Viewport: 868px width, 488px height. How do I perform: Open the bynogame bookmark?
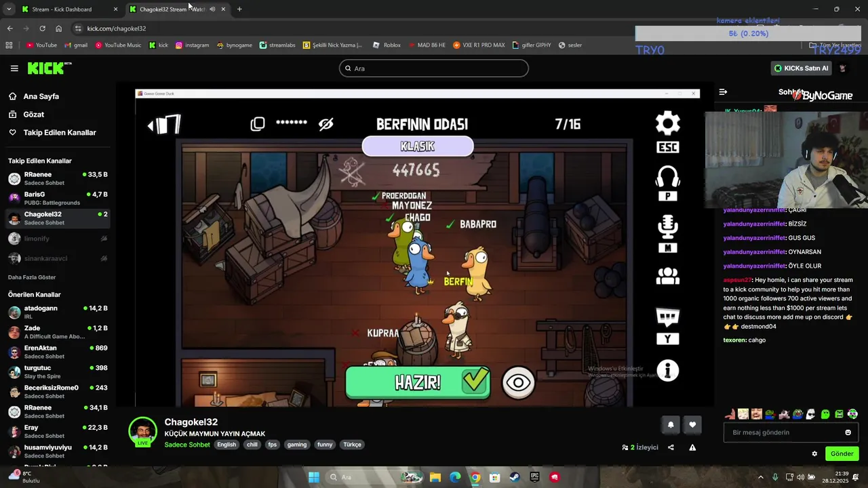(234, 45)
